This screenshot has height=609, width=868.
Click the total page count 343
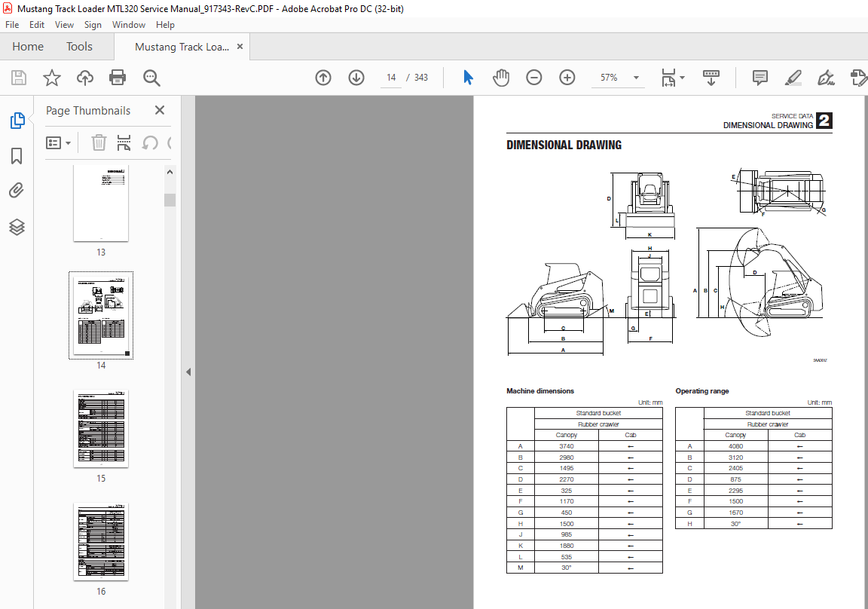point(420,78)
